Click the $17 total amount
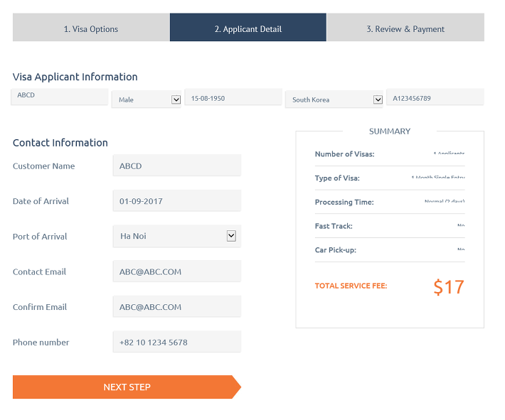 [449, 287]
